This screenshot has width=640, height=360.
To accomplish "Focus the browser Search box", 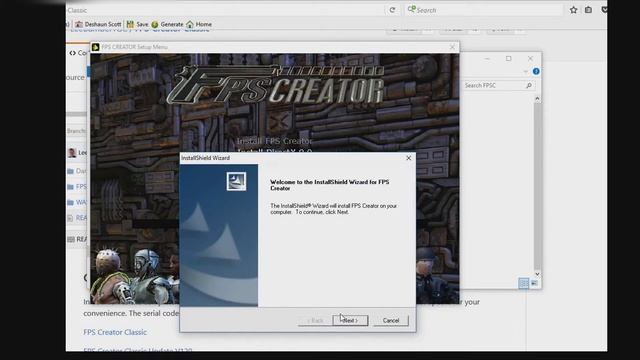I will click(x=484, y=10).
